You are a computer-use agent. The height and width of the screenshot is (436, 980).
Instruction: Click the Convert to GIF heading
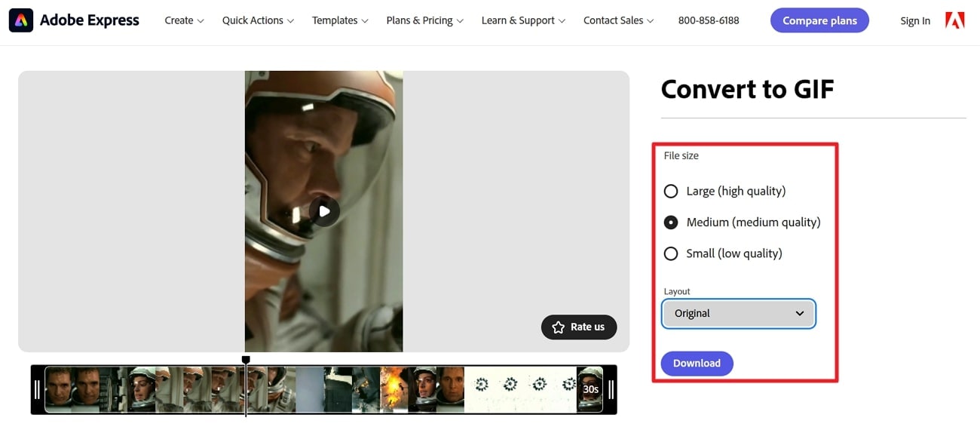pos(748,90)
